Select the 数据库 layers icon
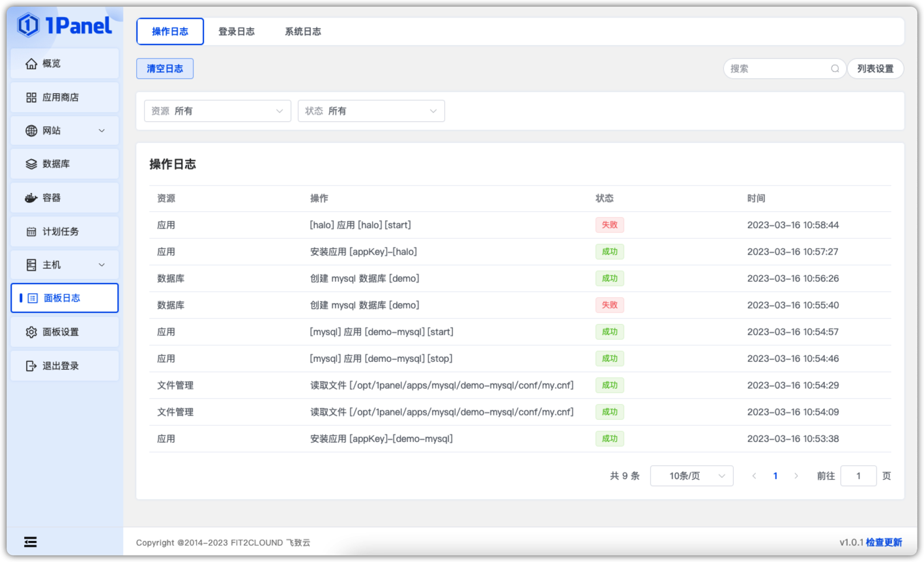Screen dimensions: 924x562 point(31,164)
